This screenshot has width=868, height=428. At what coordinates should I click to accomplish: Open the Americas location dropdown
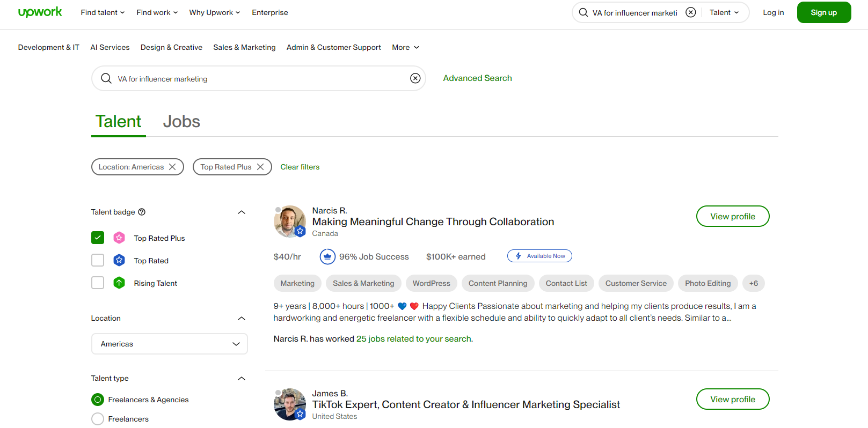(x=170, y=344)
